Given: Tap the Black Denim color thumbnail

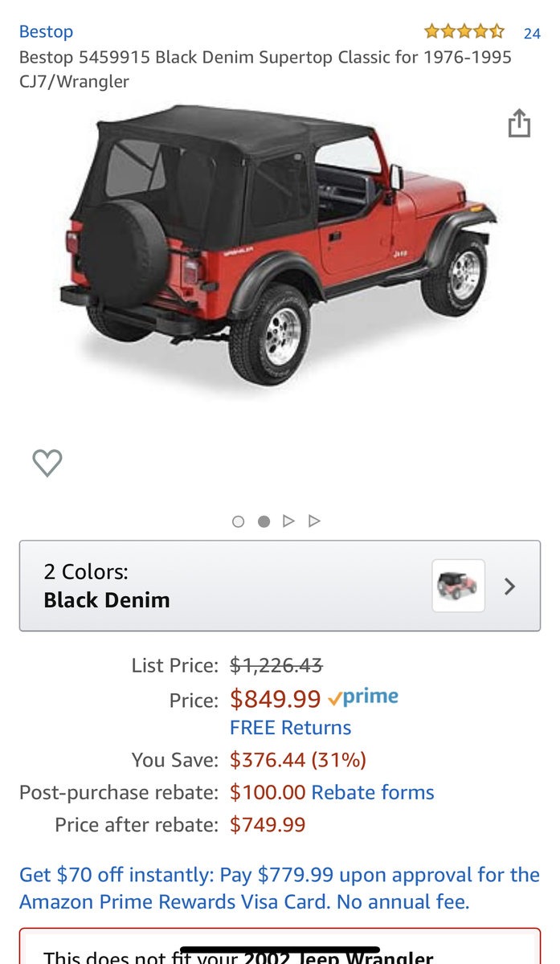Looking at the screenshot, I should pos(458,586).
